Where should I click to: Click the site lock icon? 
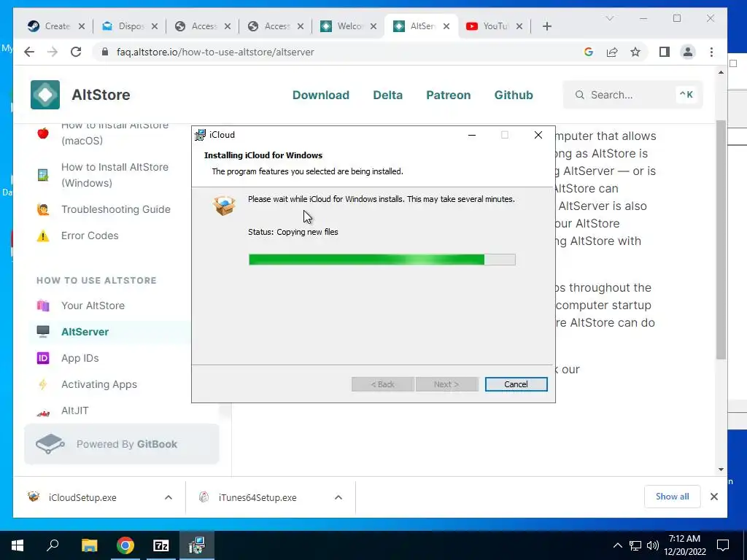tap(105, 52)
